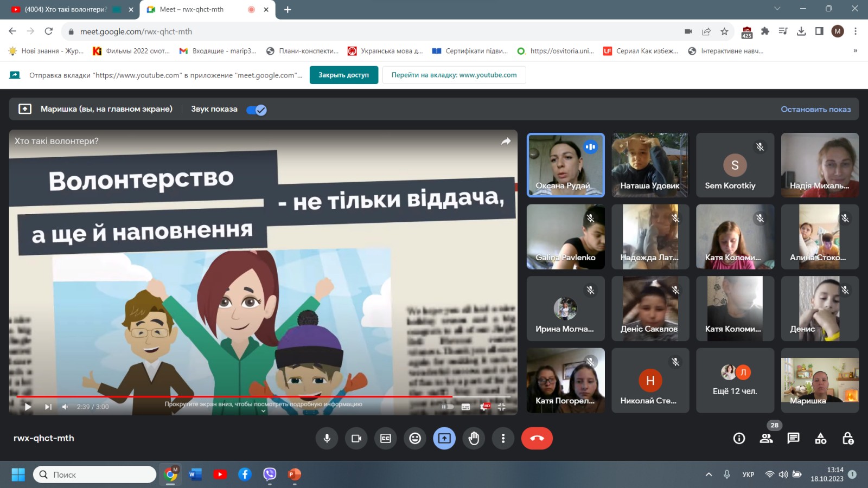Viewport: 868px width, 488px height.
Task: Open the media controls icon in Chrome
Action: [783, 31]
